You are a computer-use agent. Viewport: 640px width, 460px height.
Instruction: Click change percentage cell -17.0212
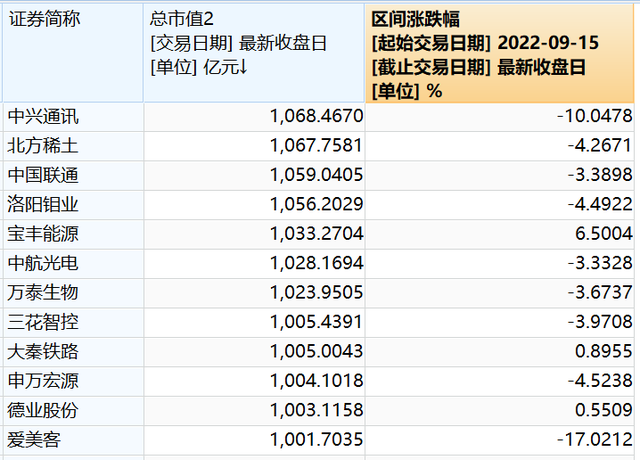coord(500,440)
